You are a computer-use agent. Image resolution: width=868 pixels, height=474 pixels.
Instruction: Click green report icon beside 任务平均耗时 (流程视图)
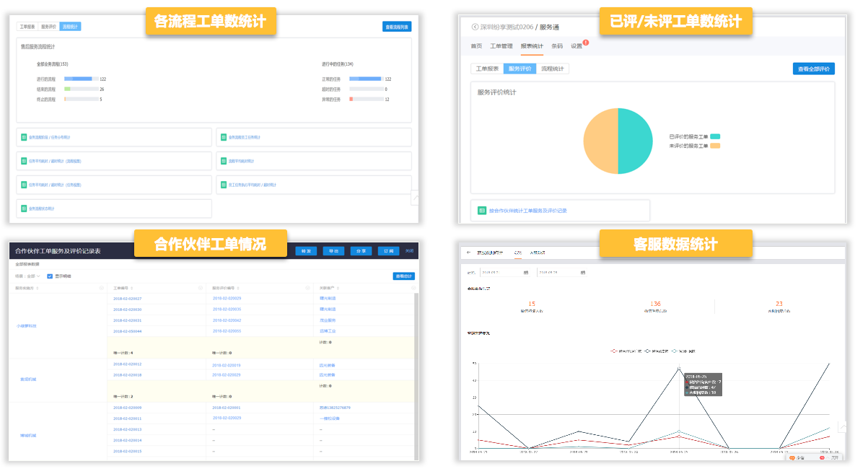24,161
